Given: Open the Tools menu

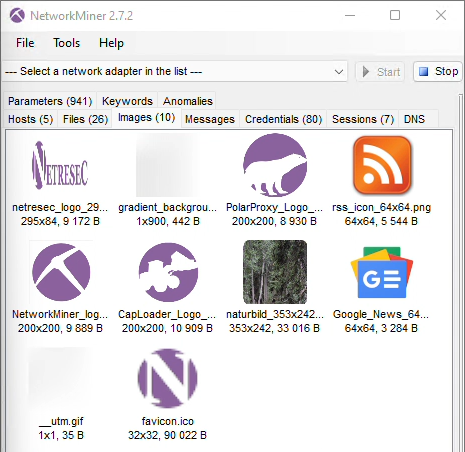Looking at the screenshot, I should coord(67,43).
